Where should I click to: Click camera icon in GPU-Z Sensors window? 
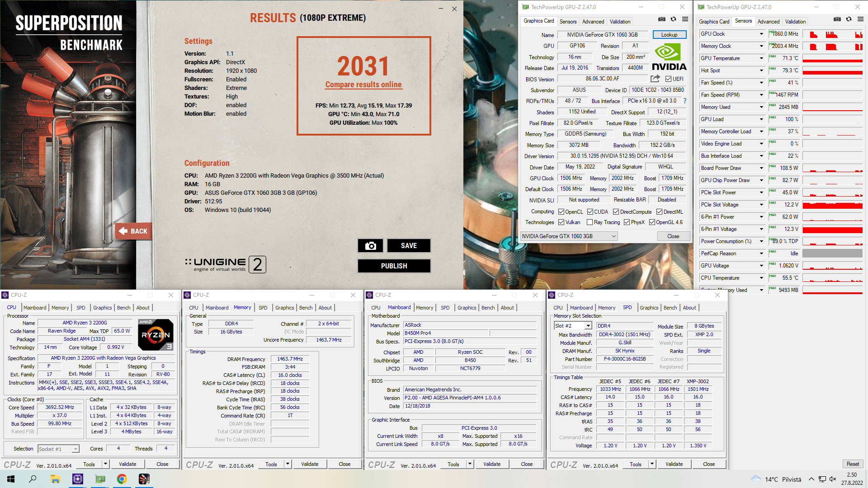pyautogui.click(x=837, y=19)
